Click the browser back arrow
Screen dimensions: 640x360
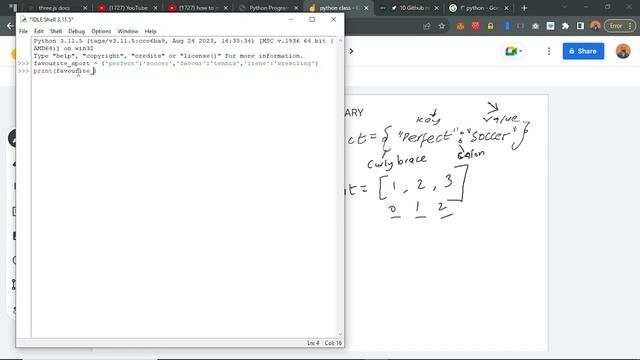pyautogui.click(x=10, y=26)
